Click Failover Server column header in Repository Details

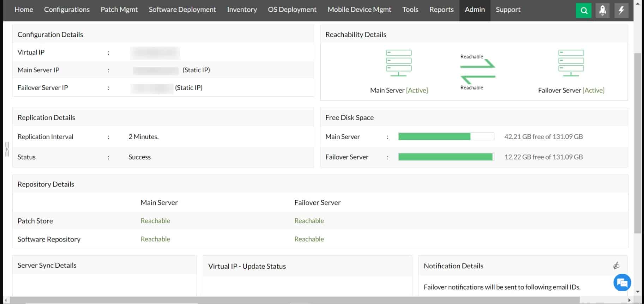point(317,203)
